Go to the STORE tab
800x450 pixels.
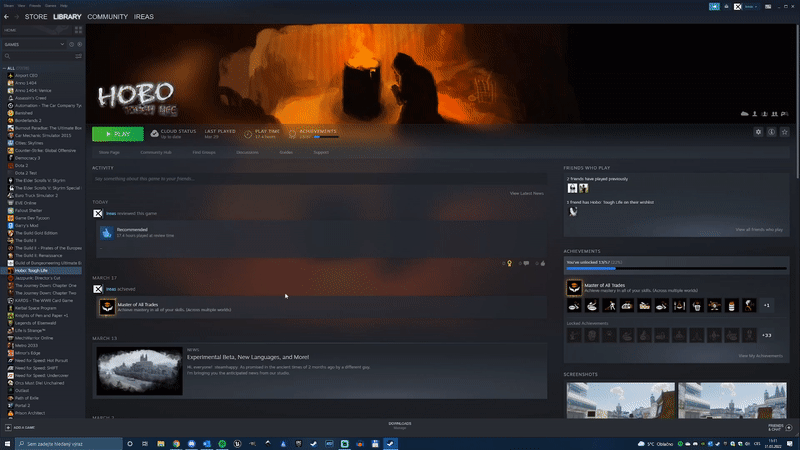[x=36, y=17]
